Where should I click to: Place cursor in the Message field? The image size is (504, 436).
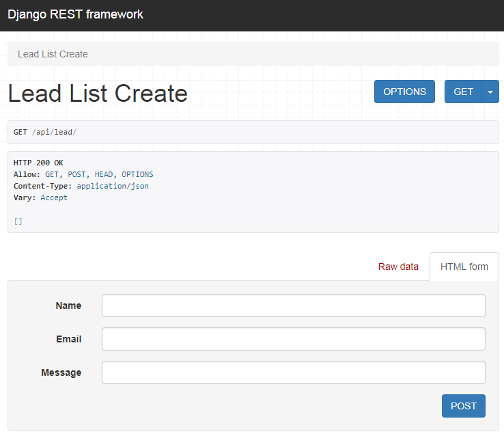click(293, 372)
